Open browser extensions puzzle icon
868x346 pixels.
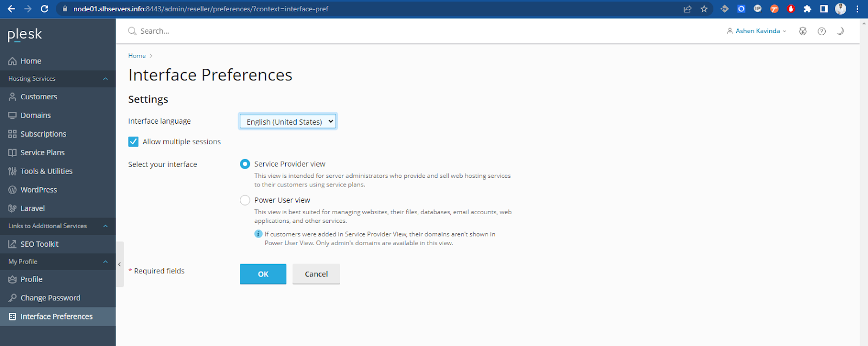(x=807, y=9)
